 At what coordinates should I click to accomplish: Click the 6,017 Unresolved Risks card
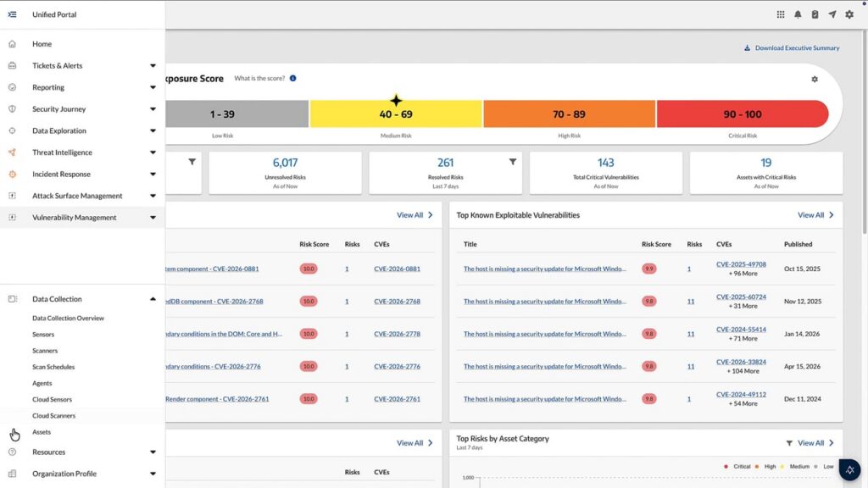(x=285, y=173)
